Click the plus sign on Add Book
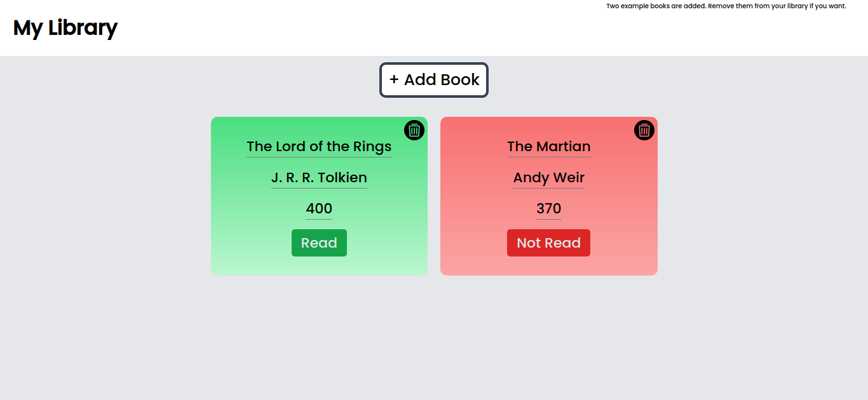 (394, 79)
